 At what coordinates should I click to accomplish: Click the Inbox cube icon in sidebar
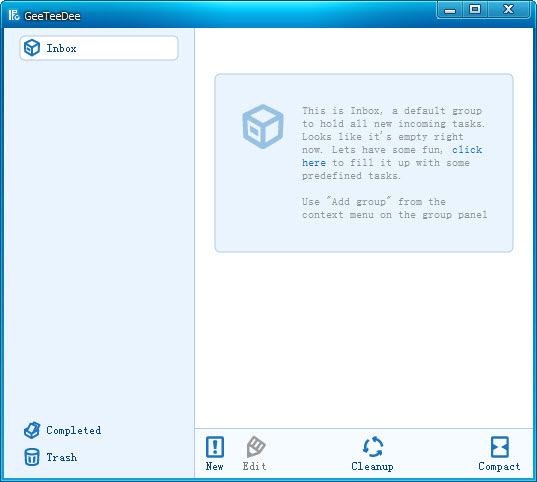(x=32, y=48)
